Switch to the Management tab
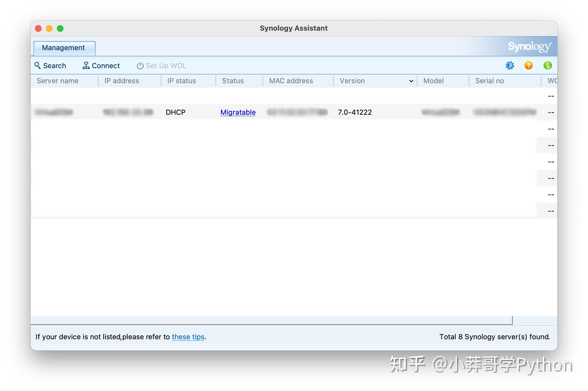Image resolution: width=588 pixels, height=391 pixels. [x=64, y=48]
